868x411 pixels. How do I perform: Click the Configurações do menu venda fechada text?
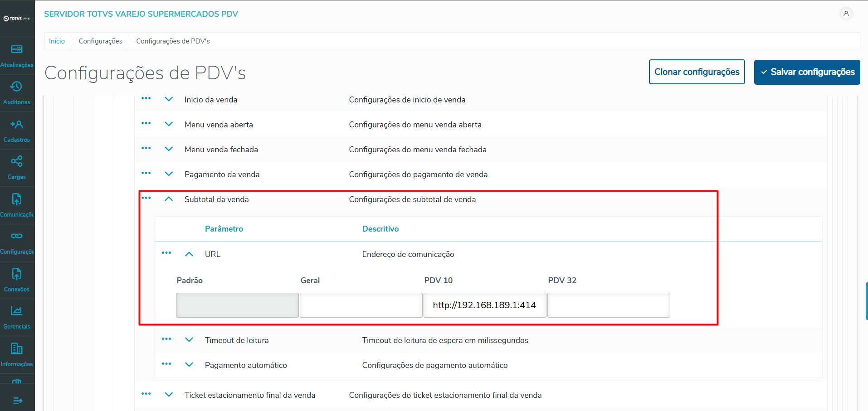[x=418, y=150]
